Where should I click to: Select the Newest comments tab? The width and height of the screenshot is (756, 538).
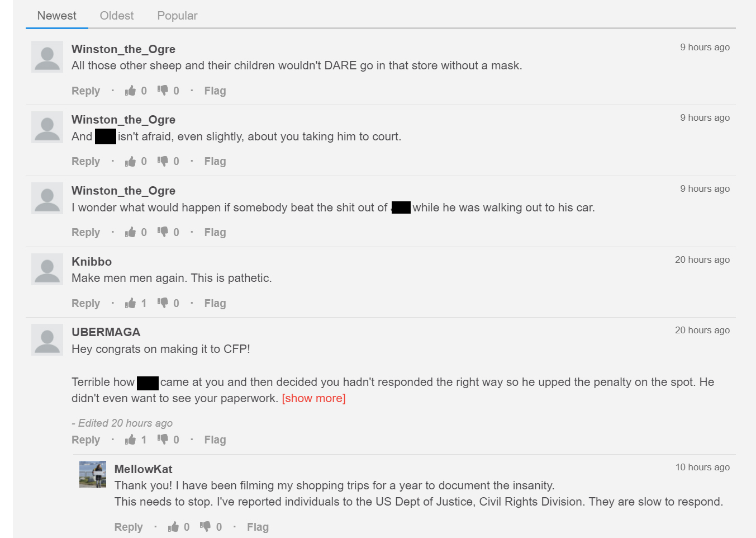57,16
